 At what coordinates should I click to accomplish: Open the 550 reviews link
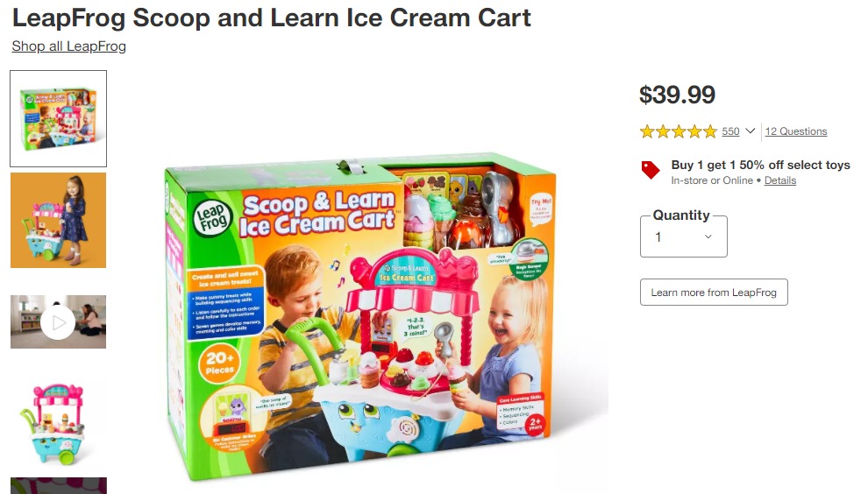pos(730,131)
